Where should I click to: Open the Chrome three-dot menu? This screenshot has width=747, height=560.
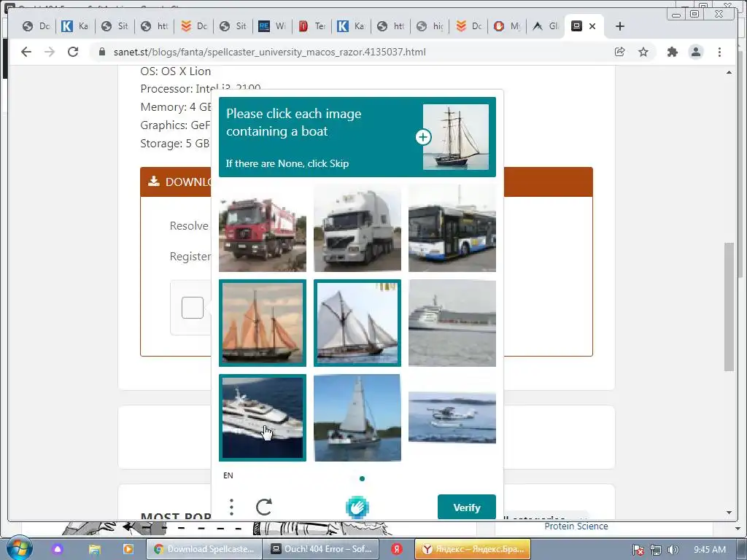click(719, 52)
